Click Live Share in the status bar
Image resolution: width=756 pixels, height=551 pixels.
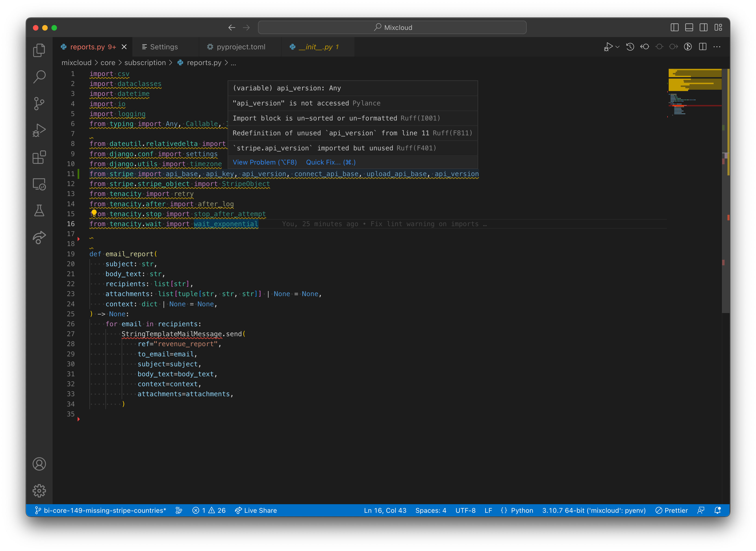coord(256,510)
